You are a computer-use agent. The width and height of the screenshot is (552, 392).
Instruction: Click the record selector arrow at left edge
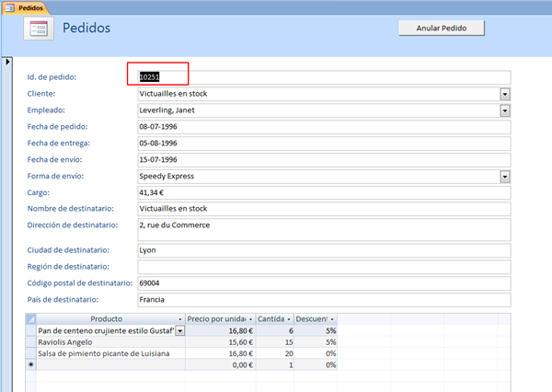pyautogui.click(x=7, y=62)
